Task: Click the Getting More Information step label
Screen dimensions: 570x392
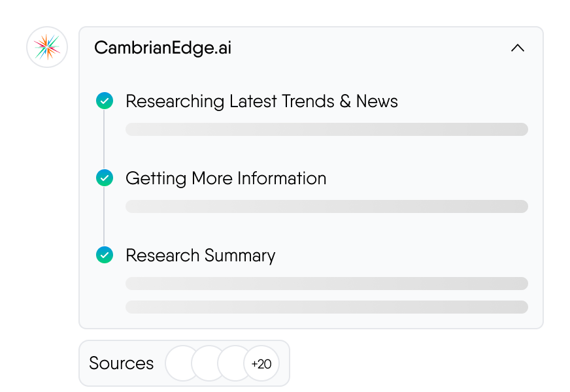Action: (x=226, y=178)
